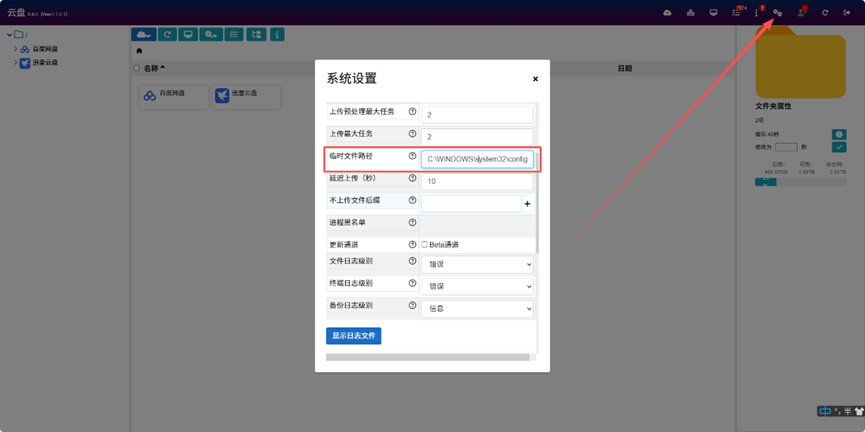This screenshot has width=865, height=432.
Task: Click the monitor icon in the top header
Action: click(x=713, y=13)
